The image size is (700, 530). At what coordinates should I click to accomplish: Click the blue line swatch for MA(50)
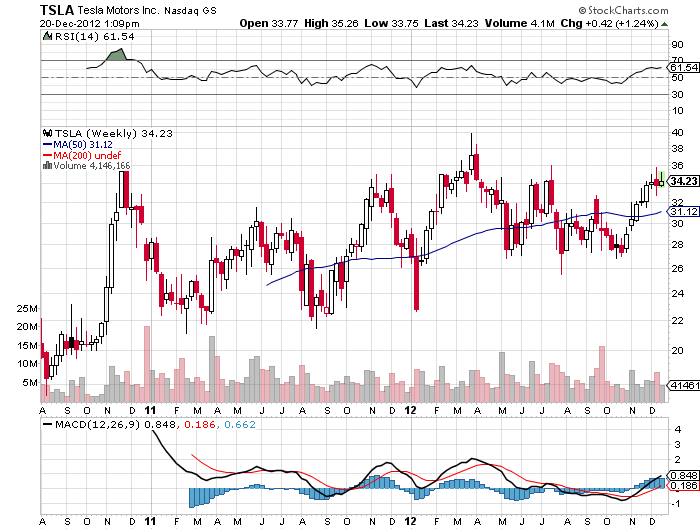point(48,145)
